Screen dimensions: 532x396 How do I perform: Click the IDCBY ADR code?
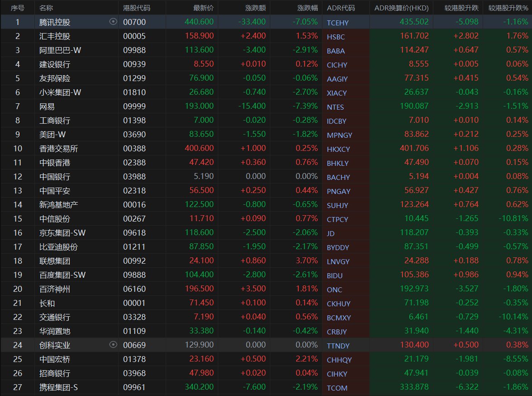(x=336, y=121)
